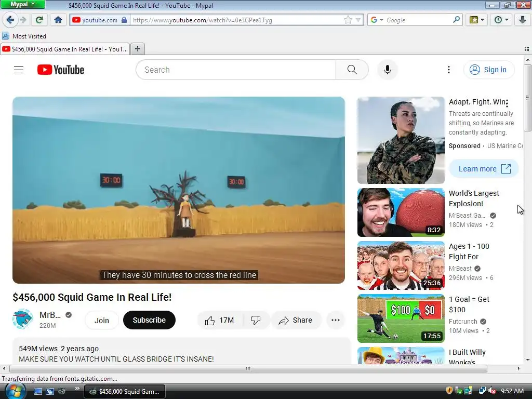The image size is (532, 399).
Task: Subscribe to the MrBeast channel
Action: coord(149,320)
